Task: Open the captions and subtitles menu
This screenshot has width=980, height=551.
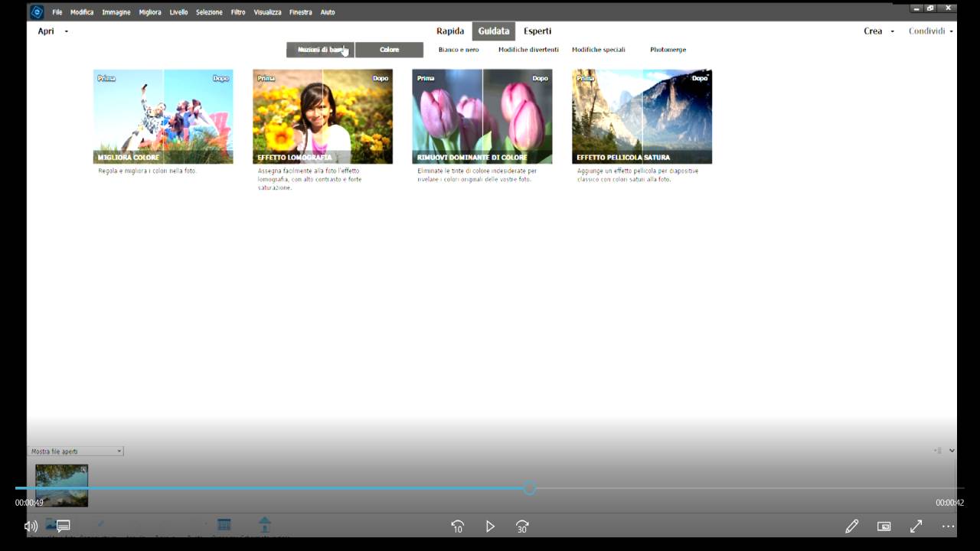Action: [x=64, y=527]
